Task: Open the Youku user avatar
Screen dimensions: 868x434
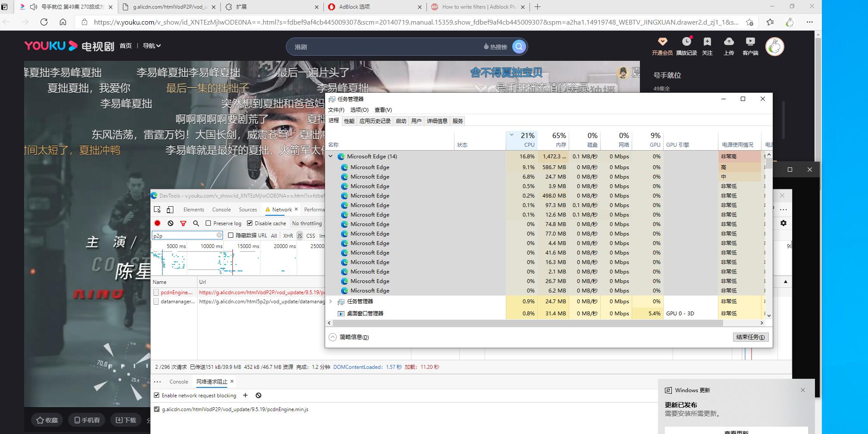Action: click(775, 47)
